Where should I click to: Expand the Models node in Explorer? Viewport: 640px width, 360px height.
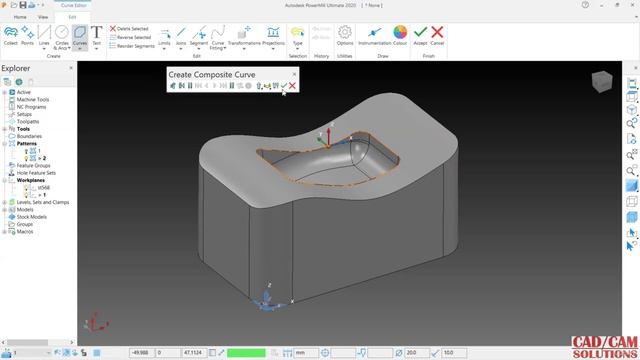[x=4, y=210]
